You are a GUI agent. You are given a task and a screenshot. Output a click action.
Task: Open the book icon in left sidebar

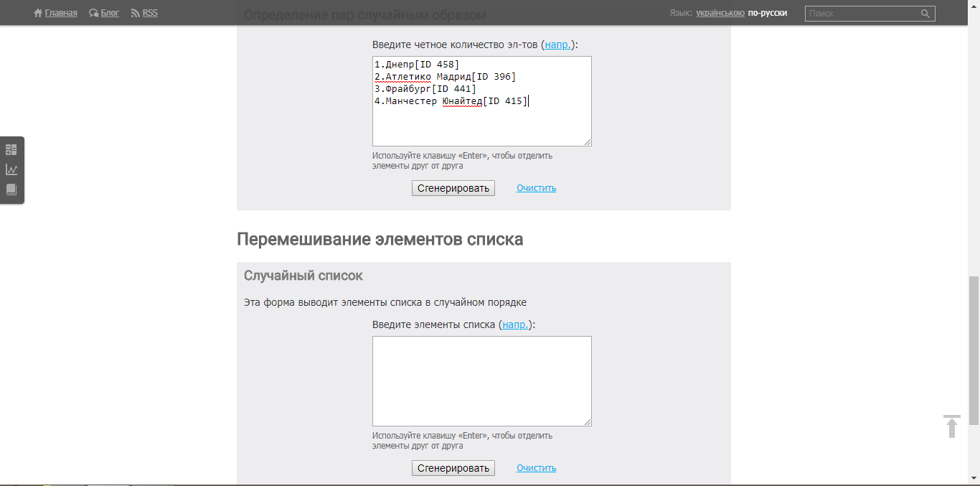click(x=11, y=190)
